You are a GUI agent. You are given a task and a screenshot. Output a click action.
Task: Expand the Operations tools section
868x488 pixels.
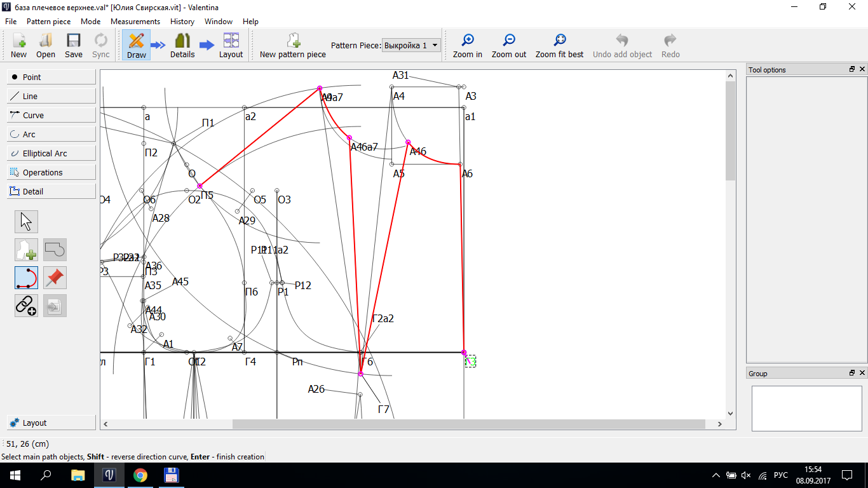51,172
